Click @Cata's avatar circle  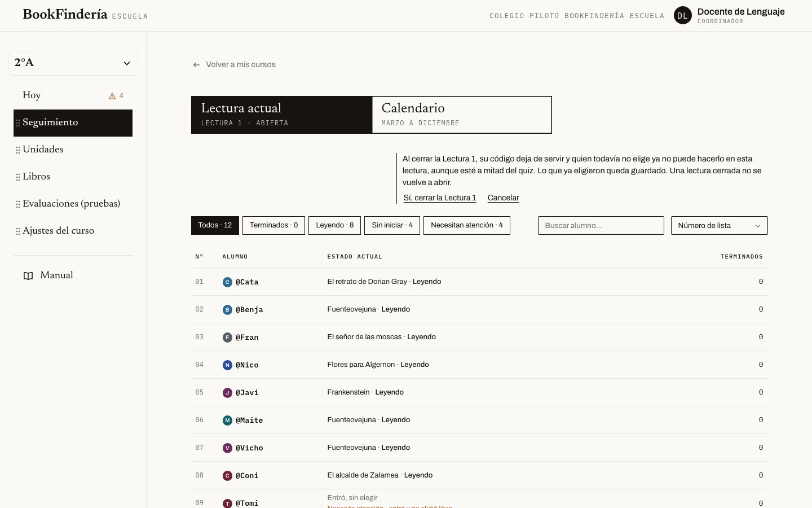(227, 282)
